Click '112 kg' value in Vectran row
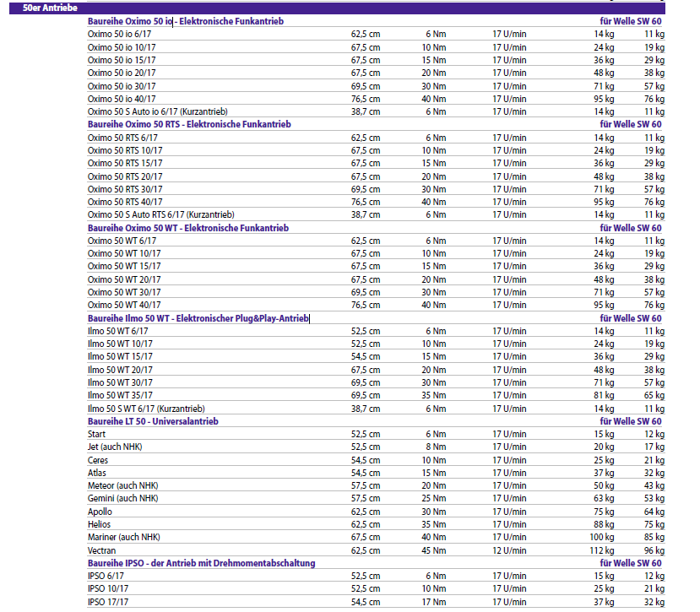 click(602, 550)
